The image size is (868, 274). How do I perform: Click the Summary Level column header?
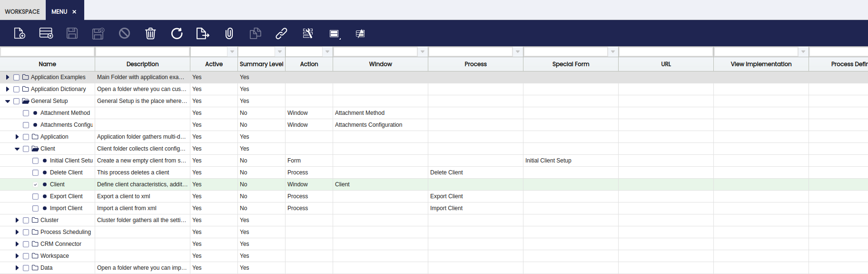coord(262,64)
